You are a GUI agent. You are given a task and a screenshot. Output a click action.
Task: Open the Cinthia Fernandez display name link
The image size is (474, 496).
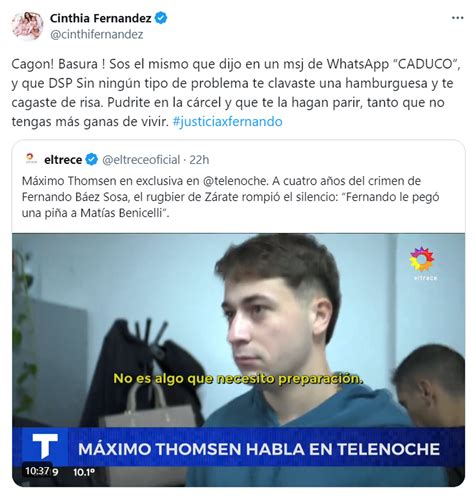coord(100,18)
